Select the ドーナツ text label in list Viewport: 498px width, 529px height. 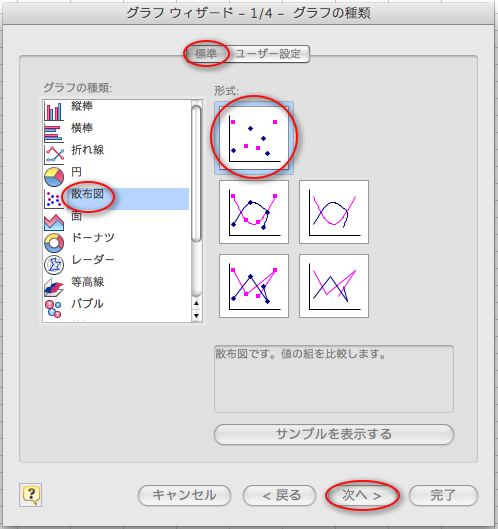point(93,238)
